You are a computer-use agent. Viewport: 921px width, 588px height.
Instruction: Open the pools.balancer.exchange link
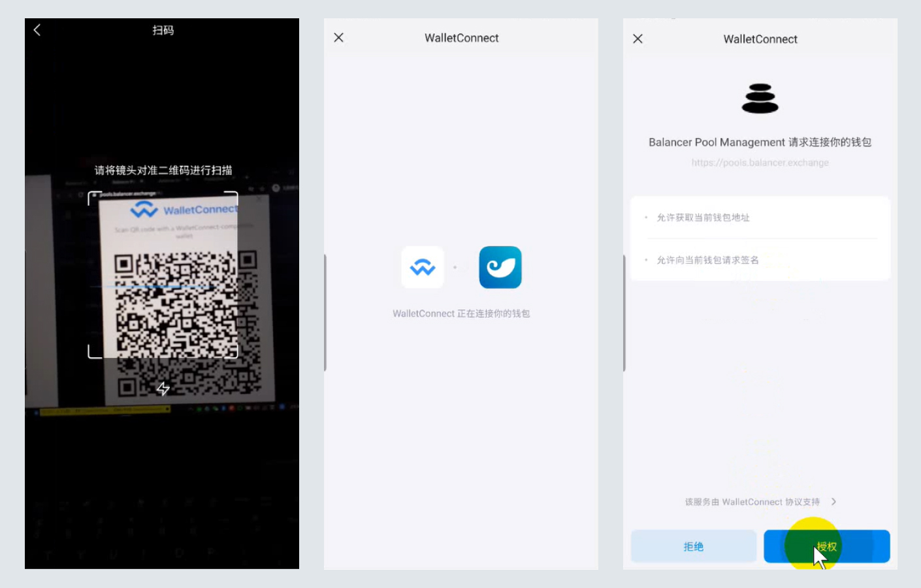coord(760,163)
